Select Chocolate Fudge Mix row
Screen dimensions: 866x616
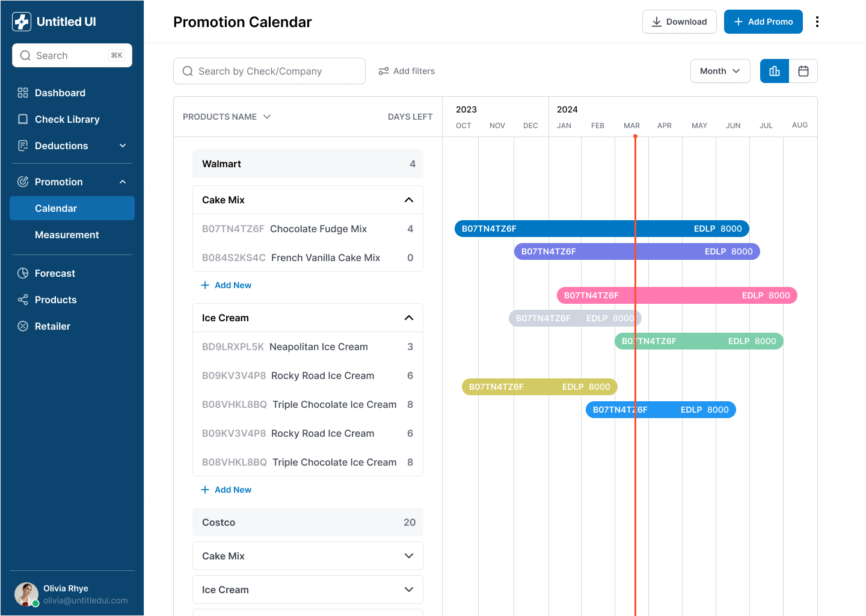(x=308, y=229)
